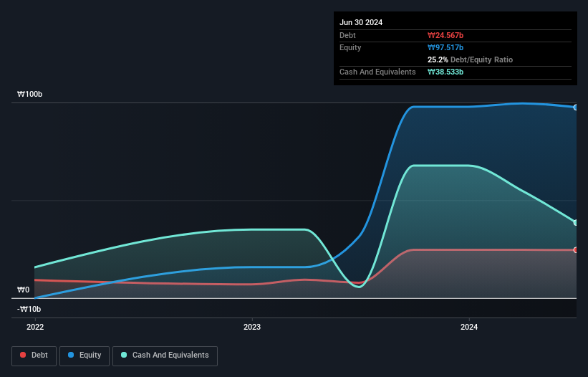Screen dimensions: 588x377
Task: Click the teal dot in Cash legend
Action: (x=124, y=355)
